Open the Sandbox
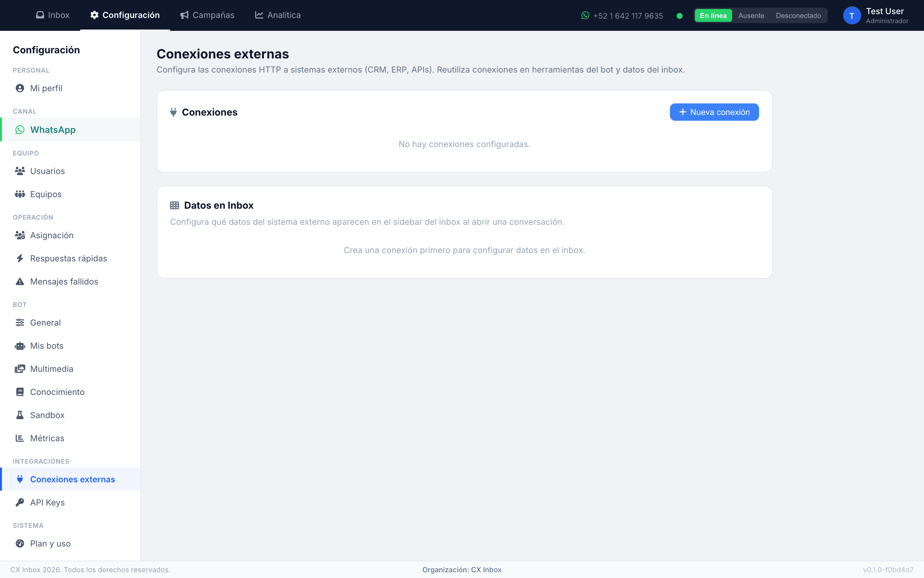The width and height of the screenshot is (924, 578). [70, 415]
